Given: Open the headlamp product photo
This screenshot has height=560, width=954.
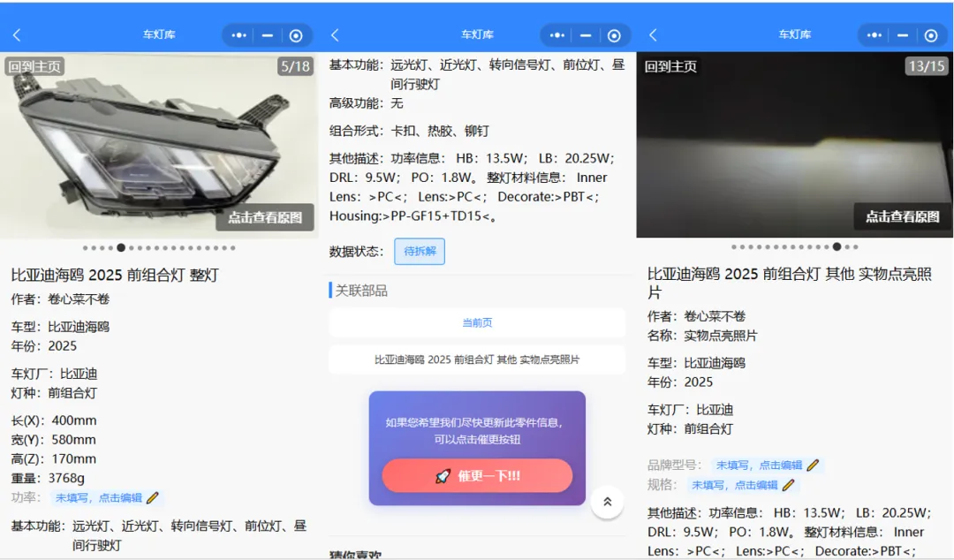Looking at the screenshot, I should coord(159,145).
